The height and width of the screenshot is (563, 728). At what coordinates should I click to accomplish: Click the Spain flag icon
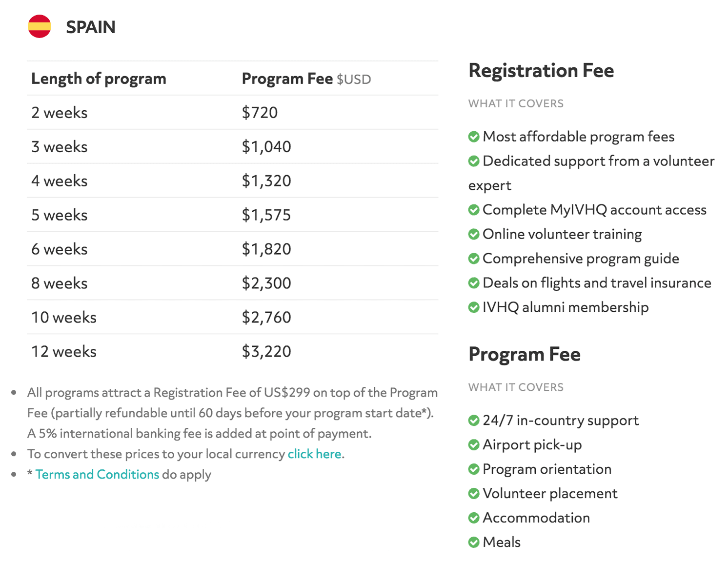tap(40, 26)
